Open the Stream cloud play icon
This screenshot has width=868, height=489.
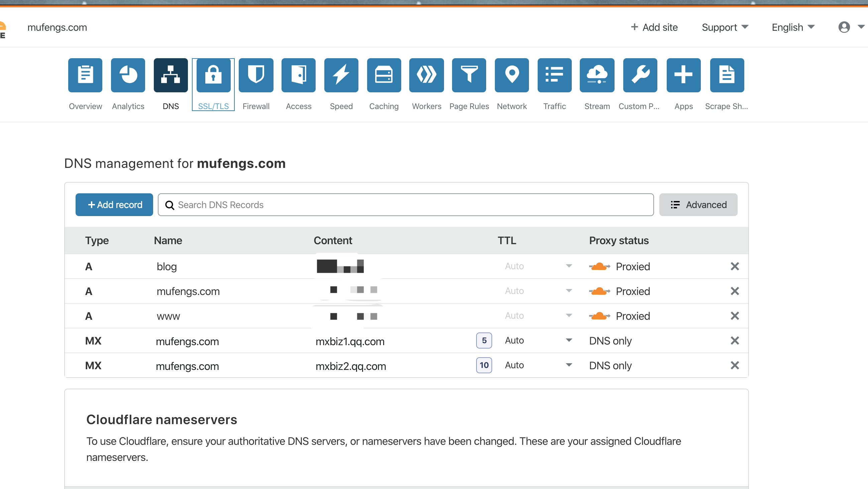coord(597,75)
